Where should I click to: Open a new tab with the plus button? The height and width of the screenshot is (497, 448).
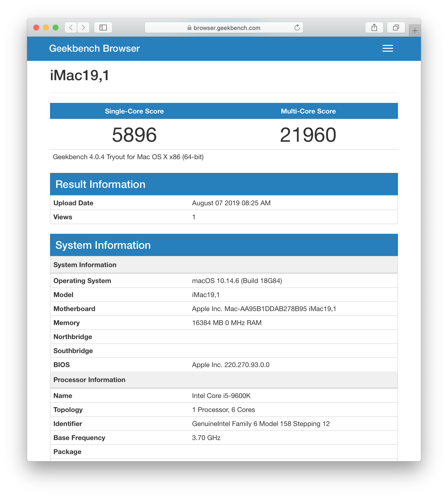click(x=415, y=31)
